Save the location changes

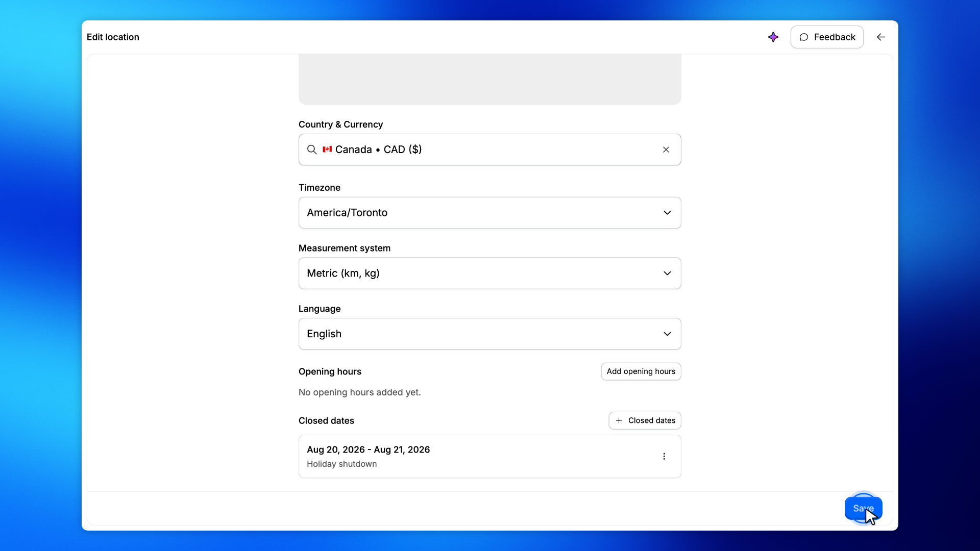(863, 508)
